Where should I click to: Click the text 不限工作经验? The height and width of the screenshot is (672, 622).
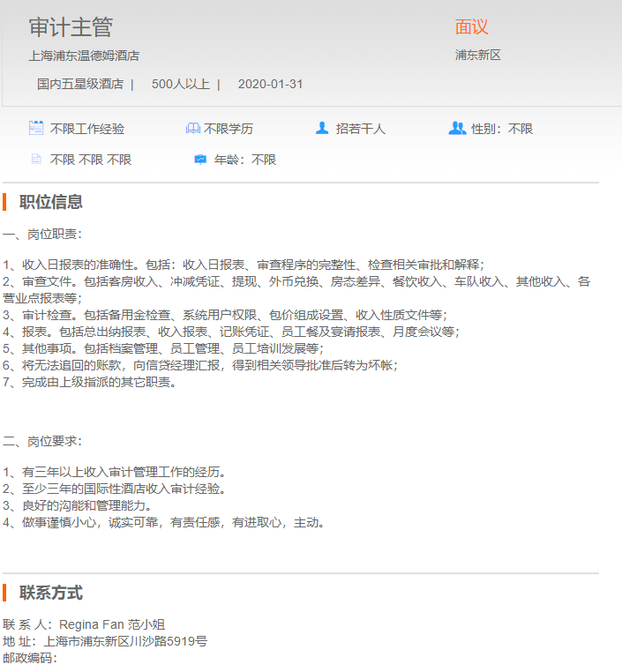pos(87,129)
